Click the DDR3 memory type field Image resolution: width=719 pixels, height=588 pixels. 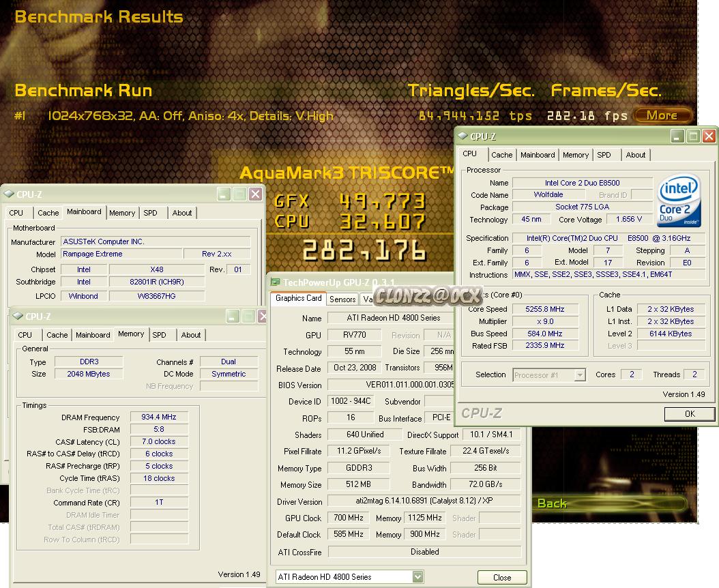(x=89, y=362)
